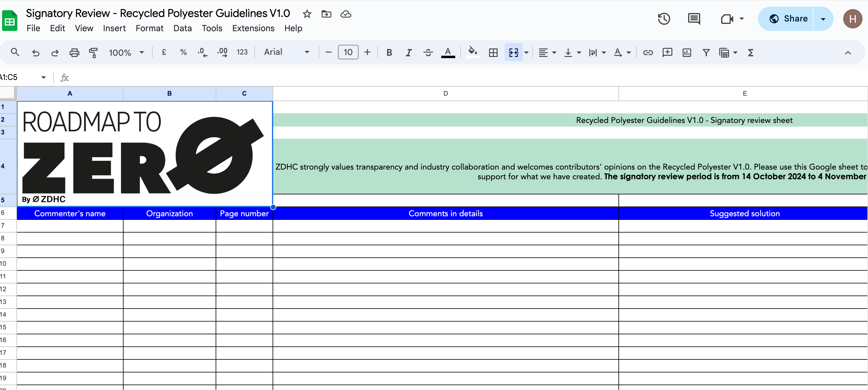Increase decimal places icon
The width and height of the screenshot is (868, 390).
click(x=222, y=52)
